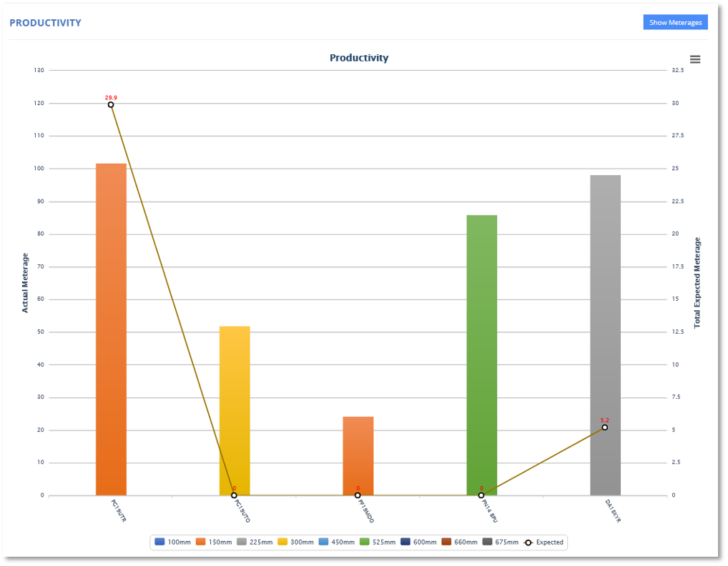The width and height of the screenshot is (728, 566).
Task: Open the chart export hamburger menu
Action: (694, 59)
